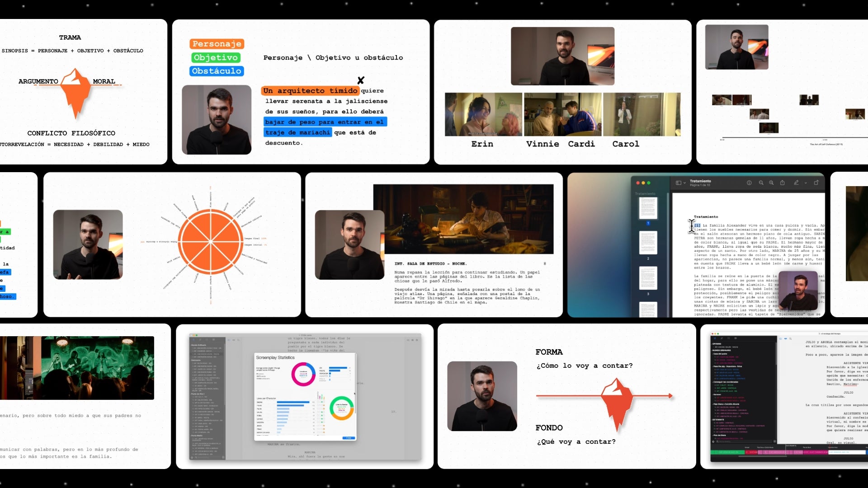Click the orange Personaje tag
The height and width of the screenshot is (488, 868).
pos(217,44)
